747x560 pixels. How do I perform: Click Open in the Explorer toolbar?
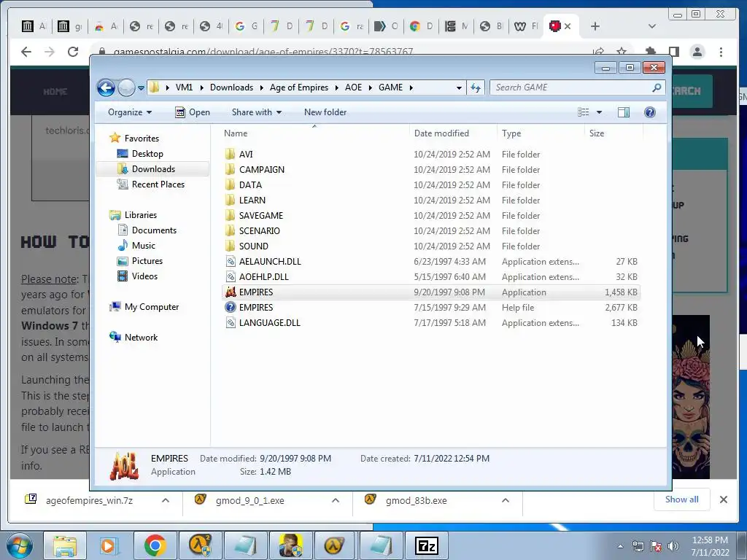tap(193, 112)
